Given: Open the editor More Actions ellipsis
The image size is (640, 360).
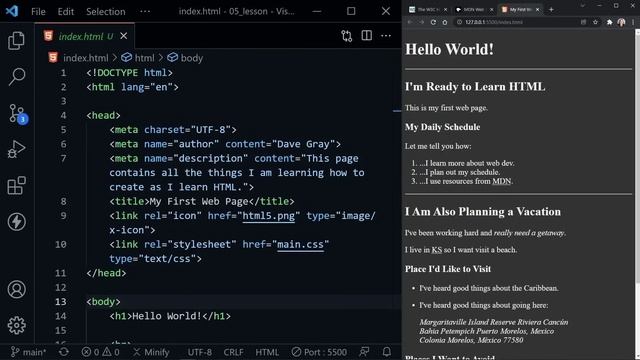Looking at the screenshot, I should [386, 36].
